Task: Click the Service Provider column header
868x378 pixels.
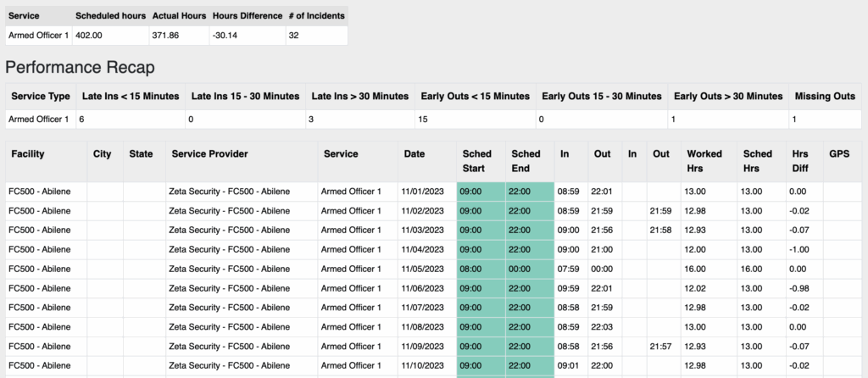Action: pos(209,154)
